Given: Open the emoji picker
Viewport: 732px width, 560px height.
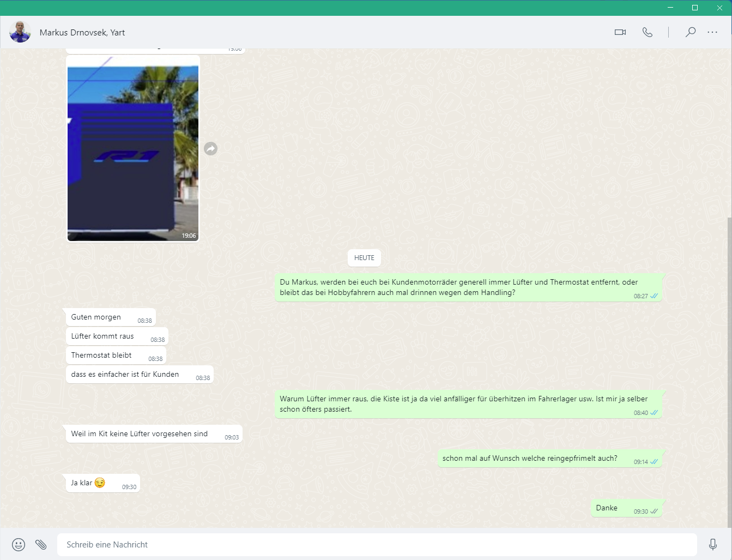Looking at the screenshot, I should (x=19, y=544).
